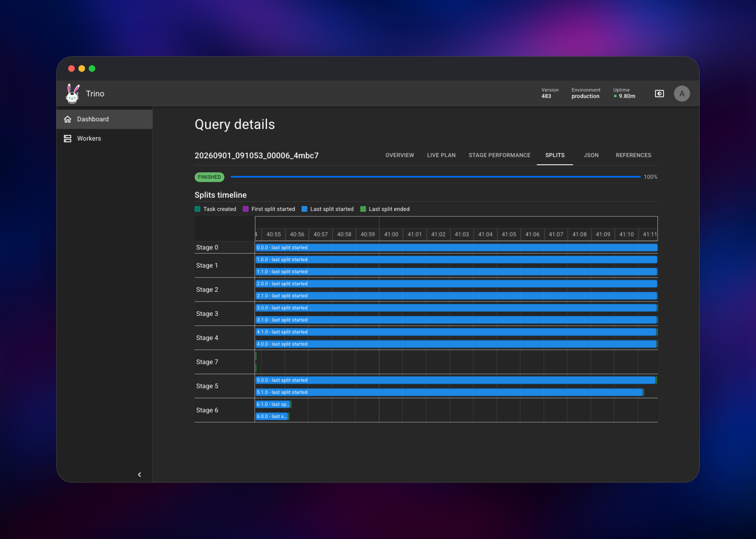Select the Splits tab

click(555, 155)
